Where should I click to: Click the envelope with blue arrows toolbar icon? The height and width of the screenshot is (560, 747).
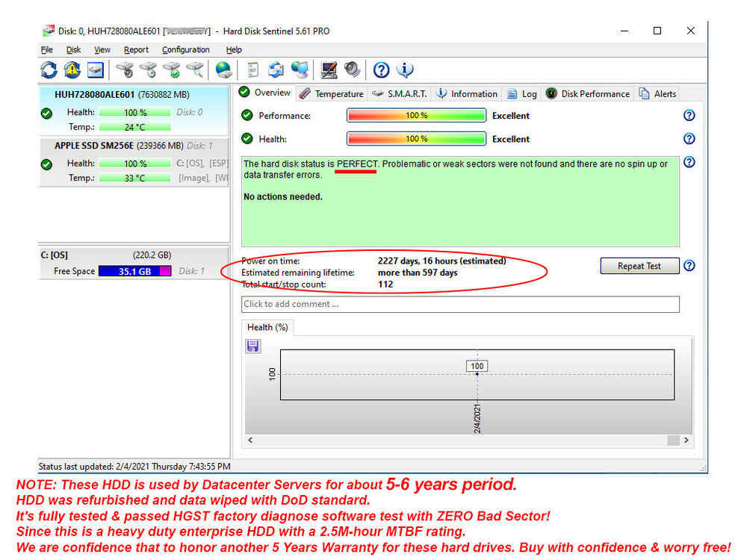[276, 70]
